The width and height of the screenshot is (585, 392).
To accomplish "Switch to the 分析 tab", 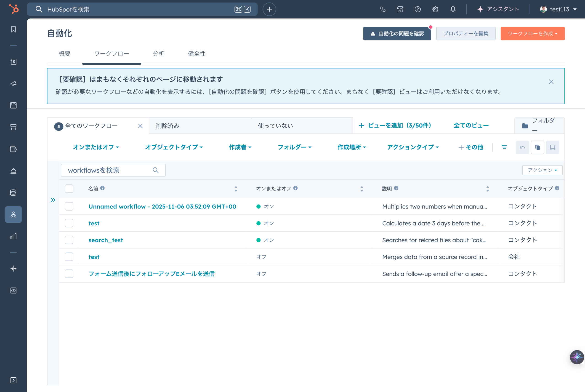I will [158, 53].
